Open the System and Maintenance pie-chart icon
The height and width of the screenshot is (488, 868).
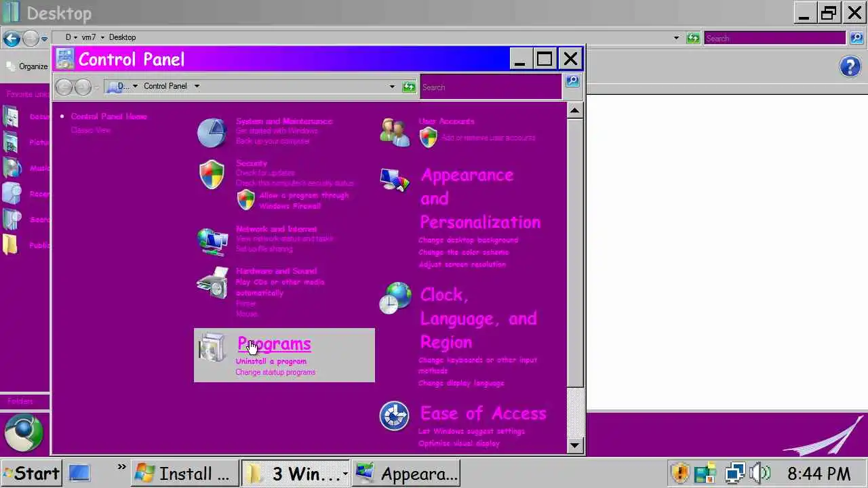click(212, 133)
